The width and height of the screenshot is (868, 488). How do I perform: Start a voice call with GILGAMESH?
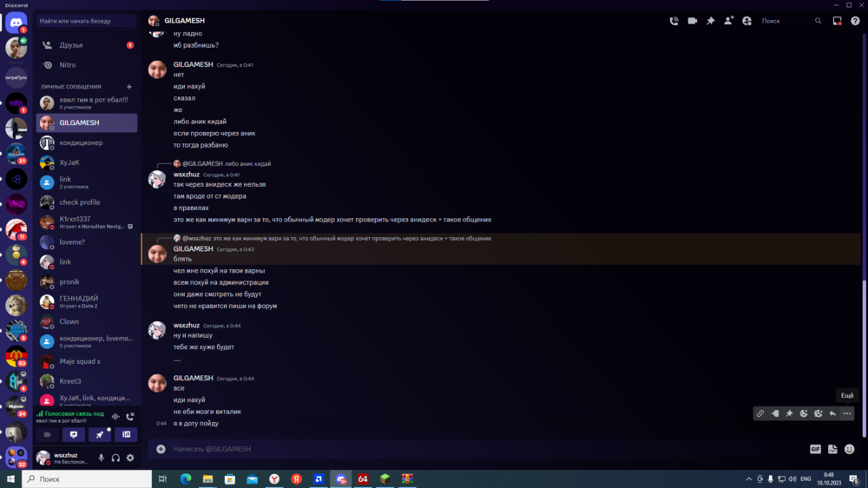pos(674,21)
